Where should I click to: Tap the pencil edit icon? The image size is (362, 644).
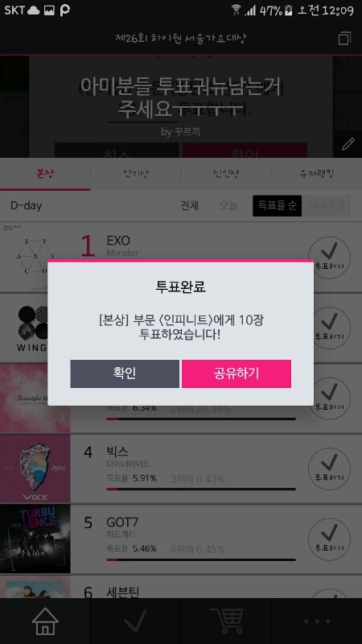click(348, 144)
